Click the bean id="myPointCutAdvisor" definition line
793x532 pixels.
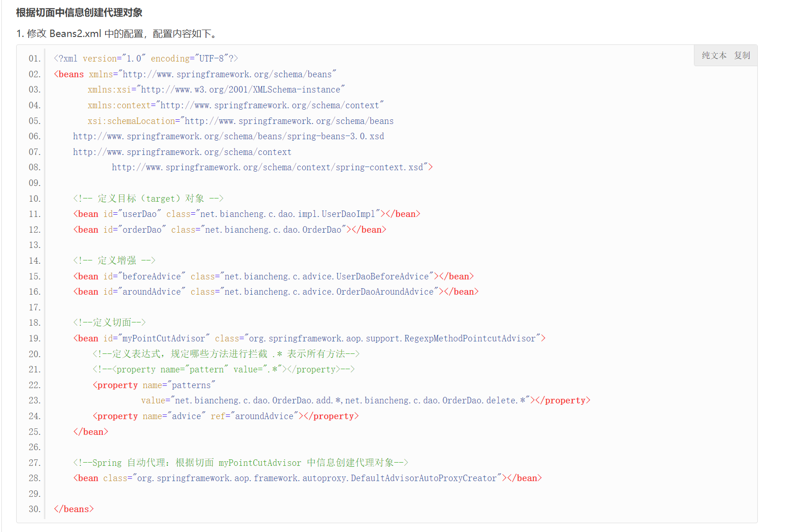coord(309,338)
